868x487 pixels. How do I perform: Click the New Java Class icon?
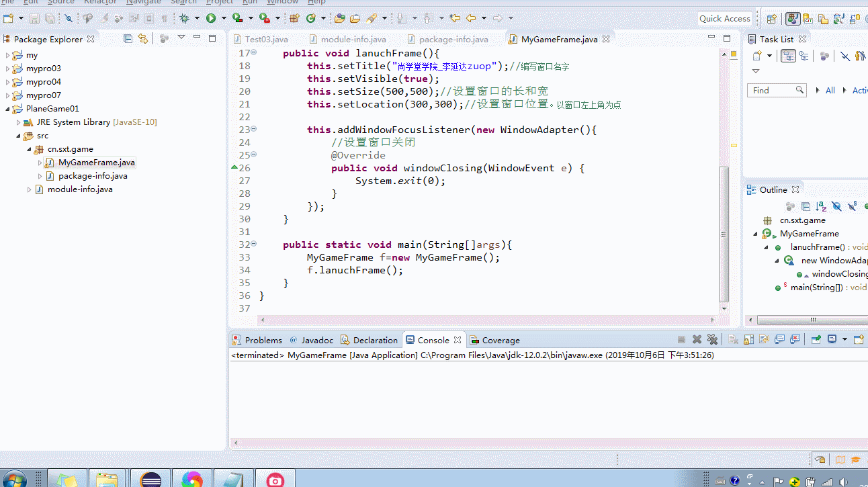click(x=311, y=19)
